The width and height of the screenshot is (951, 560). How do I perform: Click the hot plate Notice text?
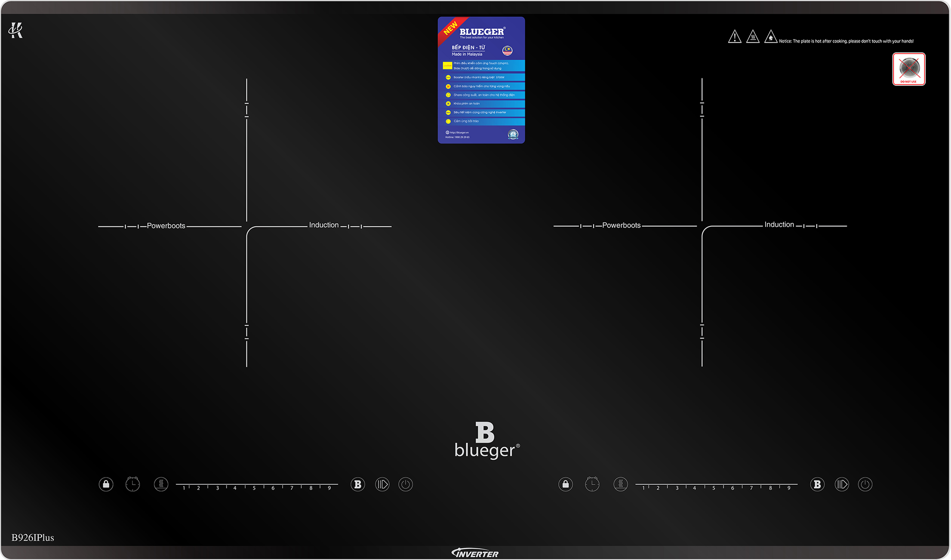click(x=846, y=41)
